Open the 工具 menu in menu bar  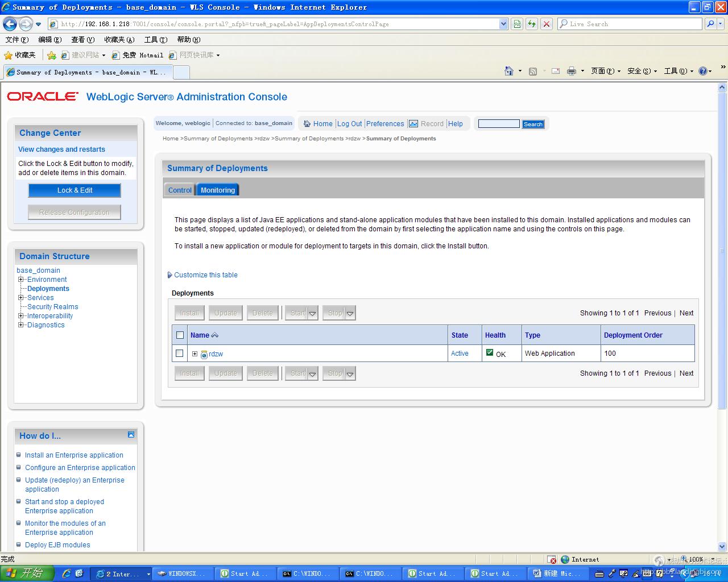click(155, 40)
